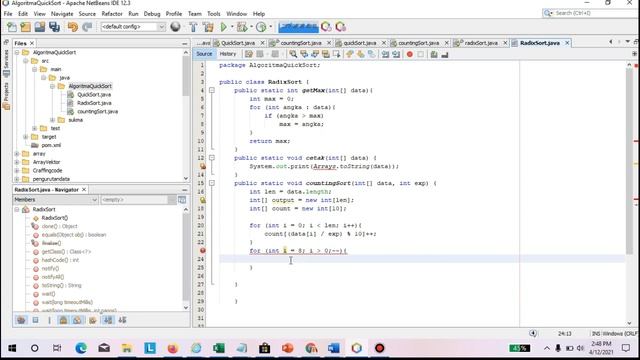Click the Undo toolbar icon
Viewport: 640px width, 360px height.
coord(73,27)
